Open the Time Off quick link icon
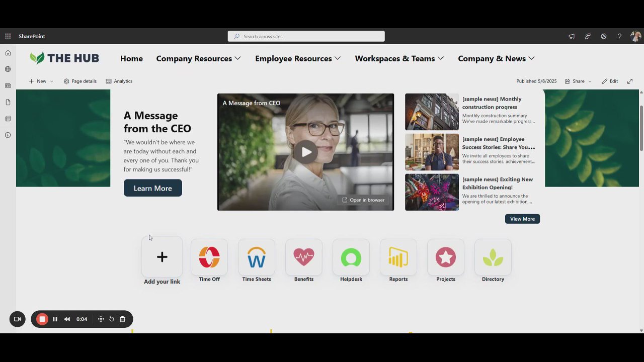Image resolution: width=644 pixels, height=362 pixels. (209, 257)
